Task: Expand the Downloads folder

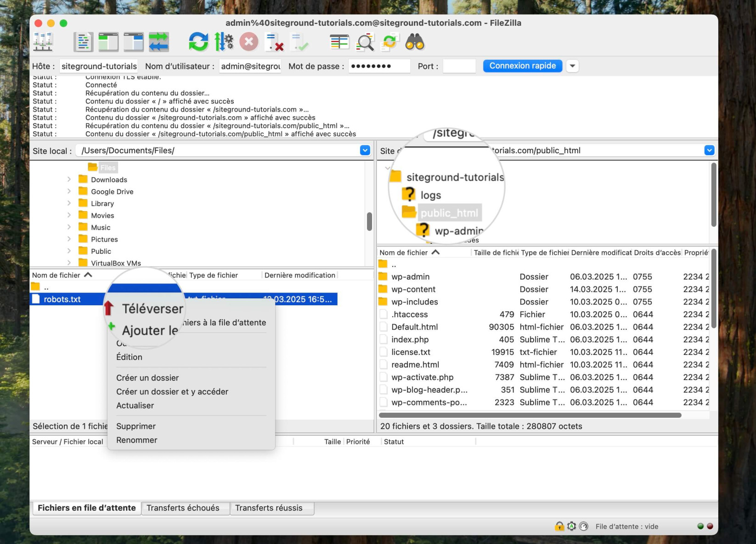Action: point(69,179)
